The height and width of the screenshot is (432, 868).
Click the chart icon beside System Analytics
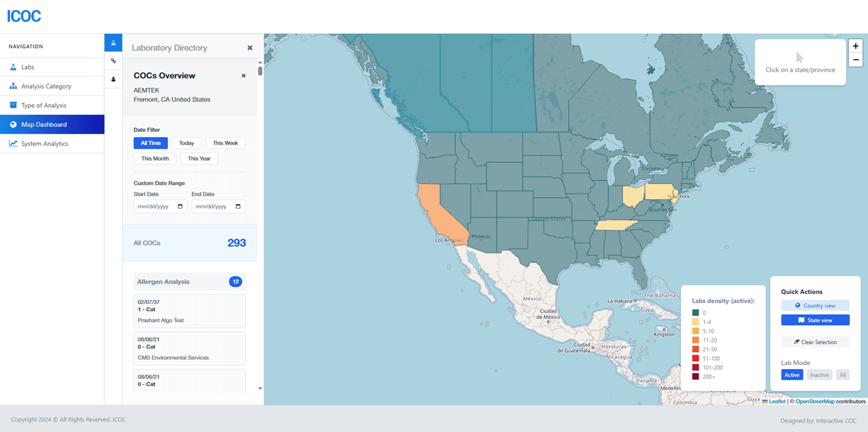[x=13, y=144]
